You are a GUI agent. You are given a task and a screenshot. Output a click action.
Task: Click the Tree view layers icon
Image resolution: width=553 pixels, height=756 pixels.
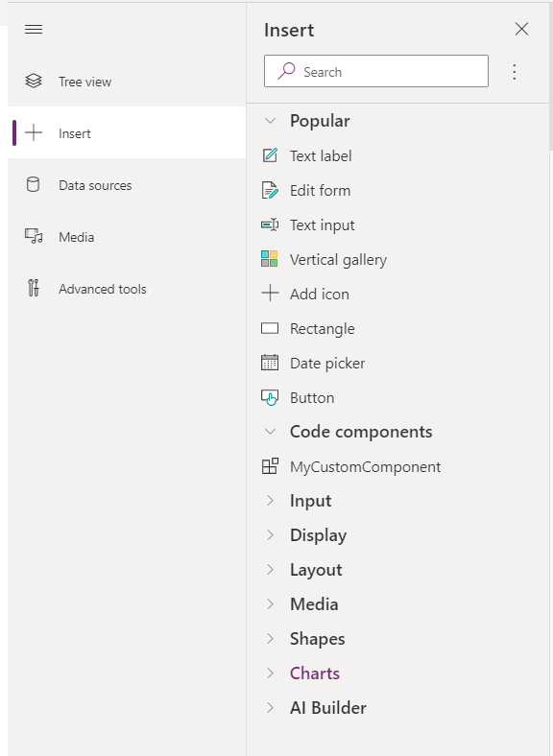pyautogui.click(x=34, y=81)
